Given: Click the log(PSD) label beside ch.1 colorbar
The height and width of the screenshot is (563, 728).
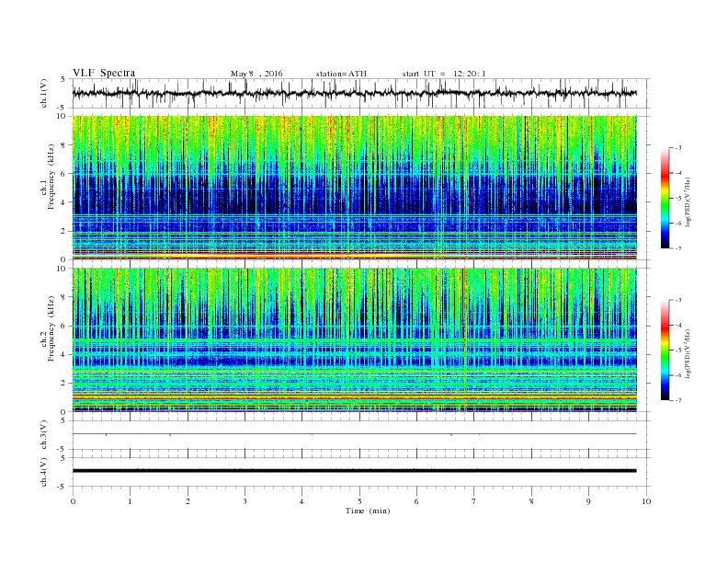Looking at the screenshot, I should (688, 201).
